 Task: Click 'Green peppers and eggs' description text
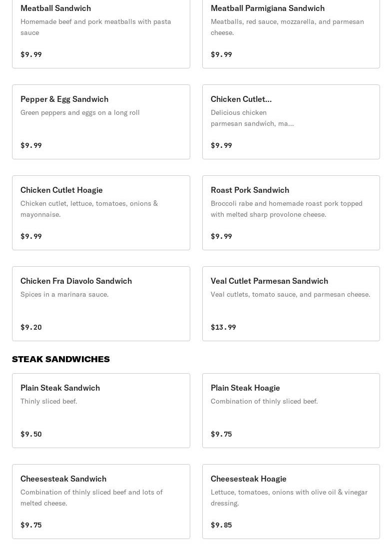[x=80, y=112]
